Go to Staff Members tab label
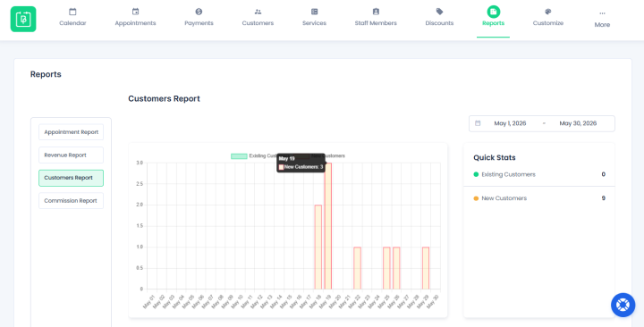The width and height of the screenshot is (644, 327). (376, 23)
